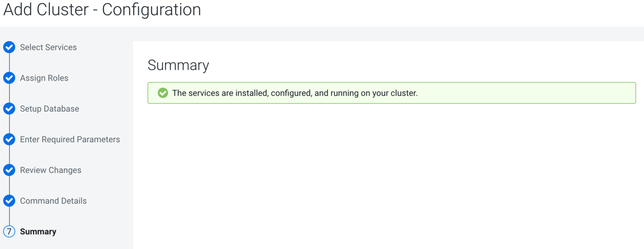Jump to Setup Database step
The height and width of the screenshot is (249, 644).
pos(49,109)
